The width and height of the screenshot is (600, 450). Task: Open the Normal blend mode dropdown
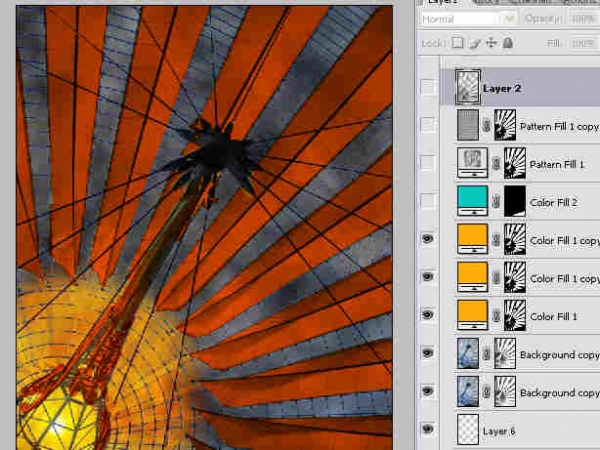pos(468,18)
